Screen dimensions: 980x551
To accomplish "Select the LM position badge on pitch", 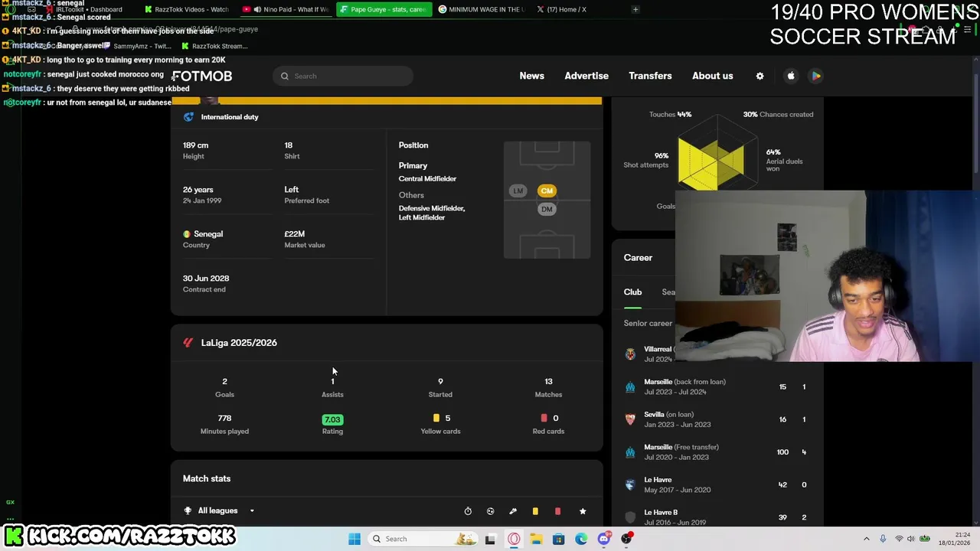I will [518, 191].
